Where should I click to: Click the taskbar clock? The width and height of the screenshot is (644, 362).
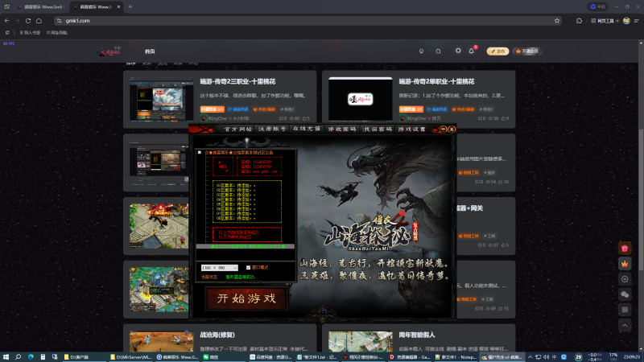click(x=632, y=357)
